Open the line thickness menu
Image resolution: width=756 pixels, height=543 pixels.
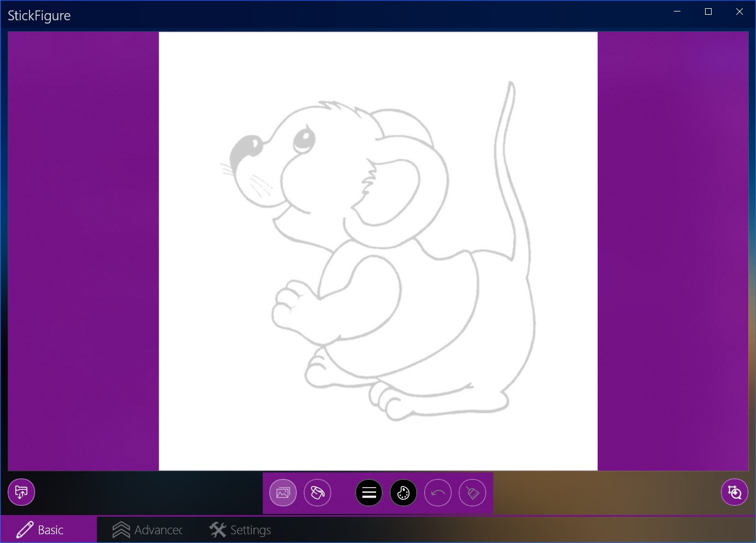tap(369, 493)
